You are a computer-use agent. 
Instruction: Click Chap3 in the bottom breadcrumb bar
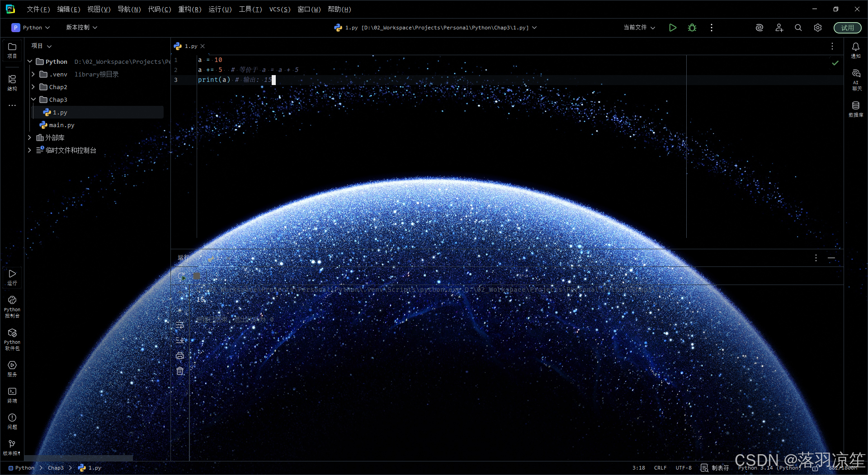[x=56, y=468]
